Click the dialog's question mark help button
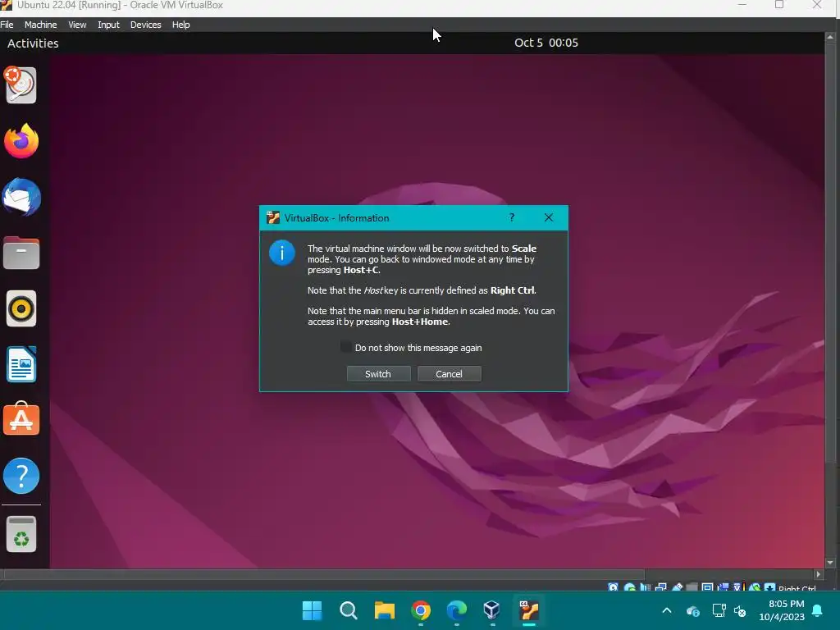Image resolution: width=840 pixels, height=630 pixels. click(x=512, y=217)
